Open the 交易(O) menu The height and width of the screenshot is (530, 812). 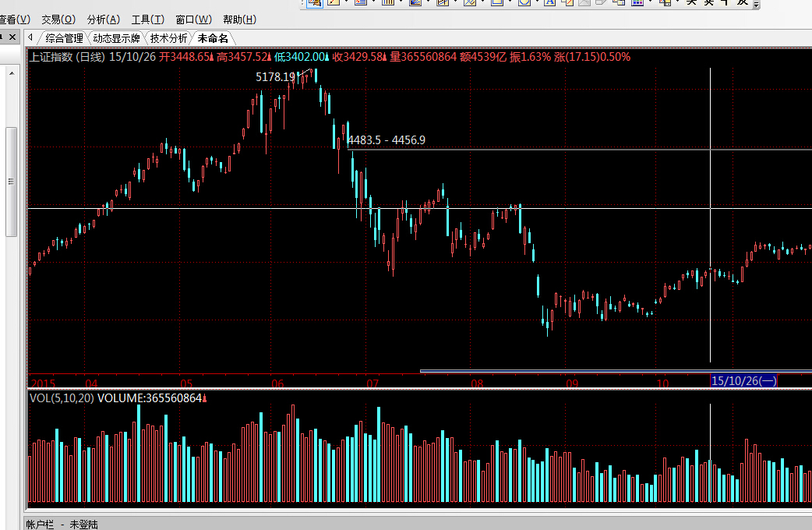click(x=58, y=19)
